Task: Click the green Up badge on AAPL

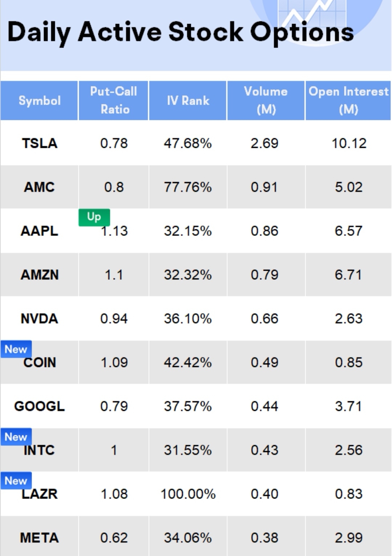Action: tap(94, 217)
